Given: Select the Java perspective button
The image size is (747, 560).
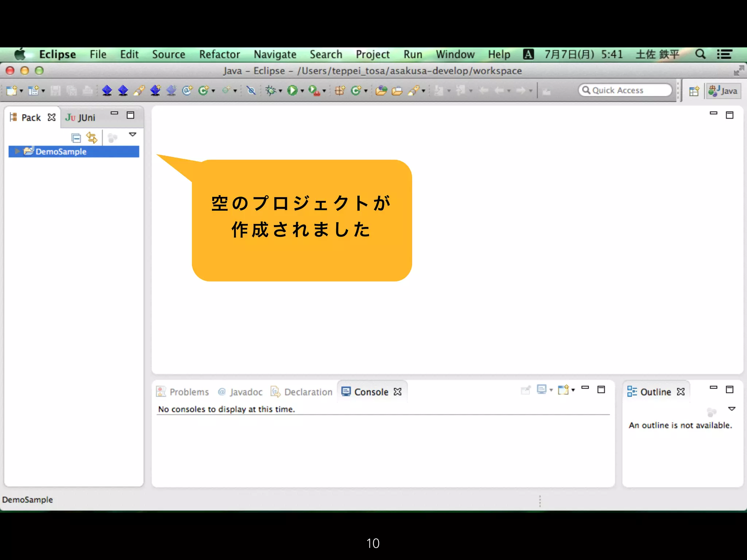Looking at the screenshot, I should (723, 91).
